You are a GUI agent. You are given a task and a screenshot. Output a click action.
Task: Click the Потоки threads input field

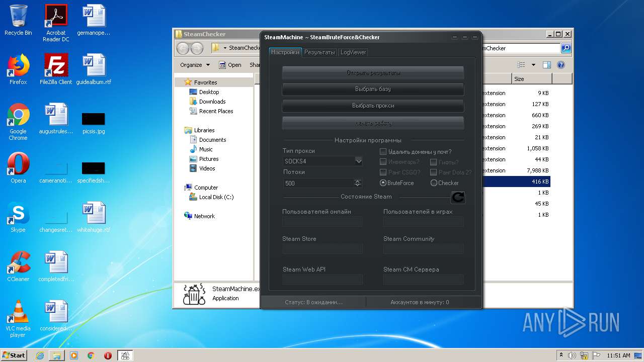pos(318,183)
